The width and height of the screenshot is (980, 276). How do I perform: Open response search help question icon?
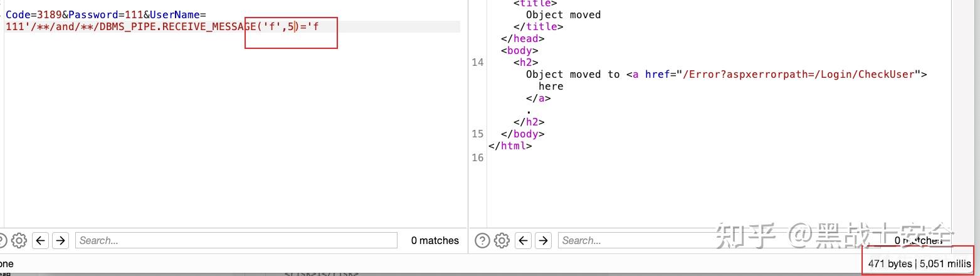pos(482,240)
